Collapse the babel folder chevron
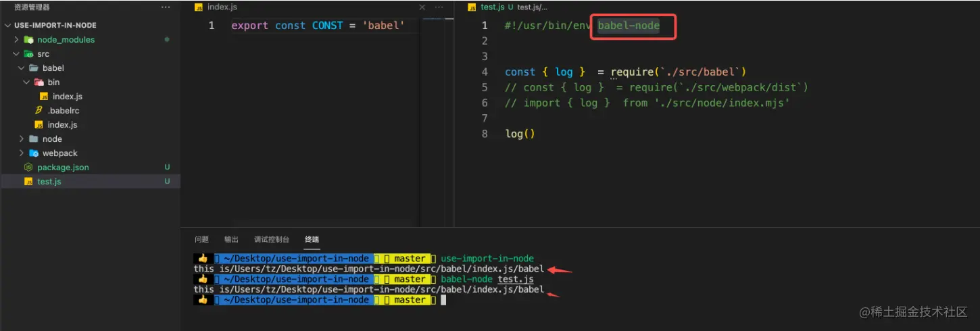This screenshot has height=331, width=980. pyautogui.click(x=22, y=68)
